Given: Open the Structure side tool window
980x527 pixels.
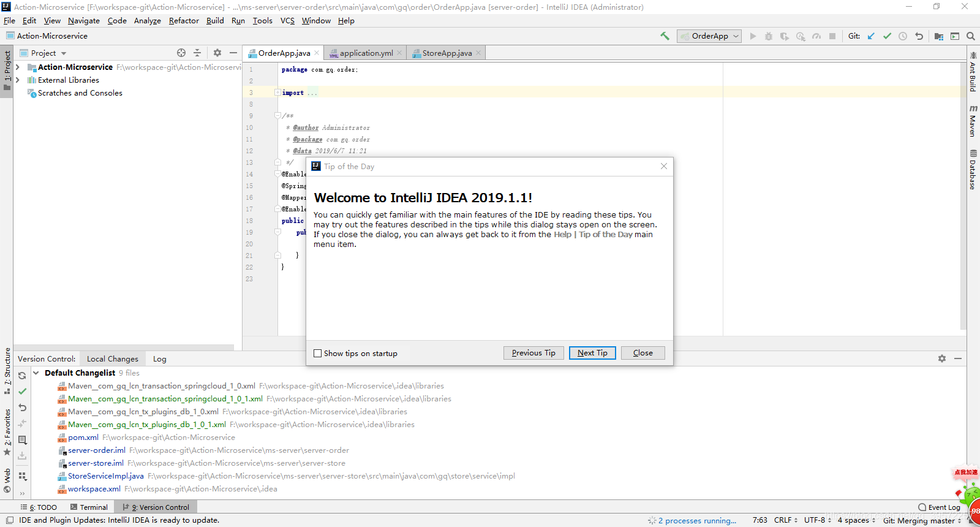Looking at the screenshot, I should 7,371.
